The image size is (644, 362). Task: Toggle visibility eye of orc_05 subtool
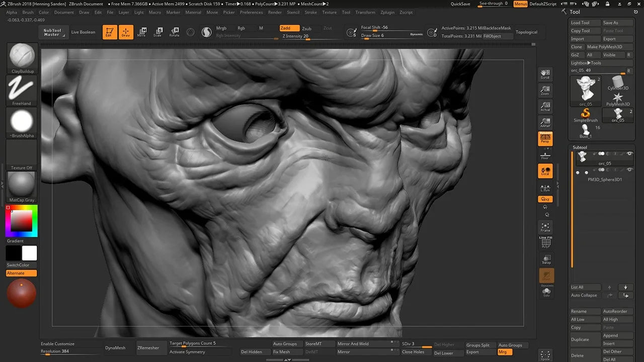629,154
